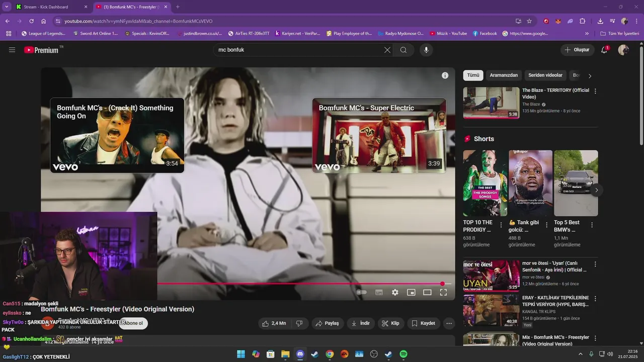Open options for TOP 10 THE PRODIGY short
The width and height of the screenshot is (644, 362).
click(x=501, y=225)
